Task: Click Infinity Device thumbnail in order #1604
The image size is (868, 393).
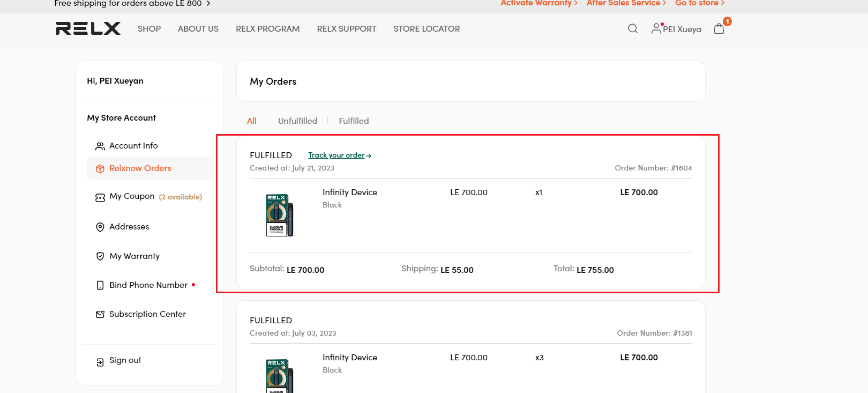Action: 280,216
